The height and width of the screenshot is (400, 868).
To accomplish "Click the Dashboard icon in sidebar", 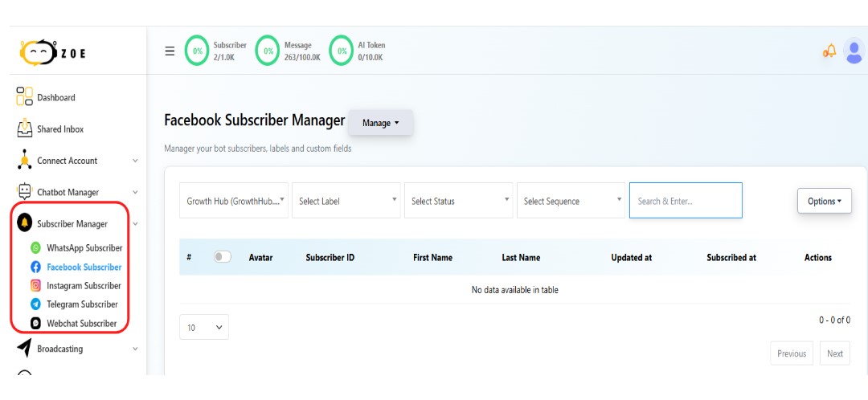I will [24, 97].
